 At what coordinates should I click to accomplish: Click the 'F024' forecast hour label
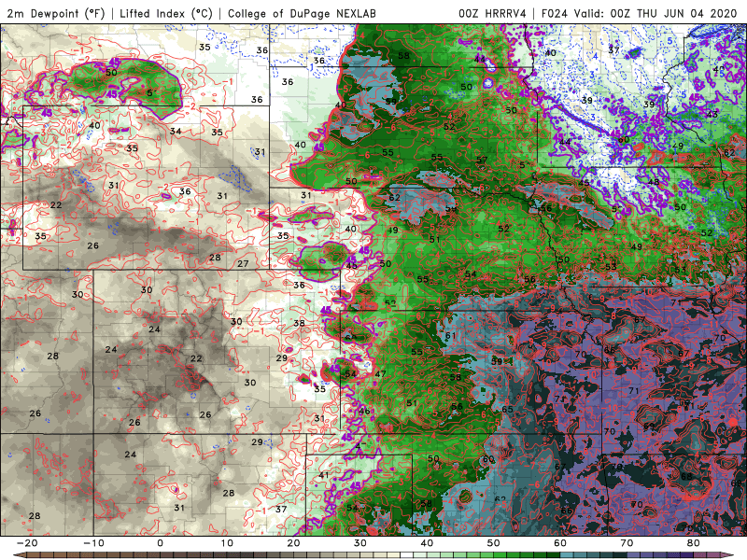click(555, 13)
